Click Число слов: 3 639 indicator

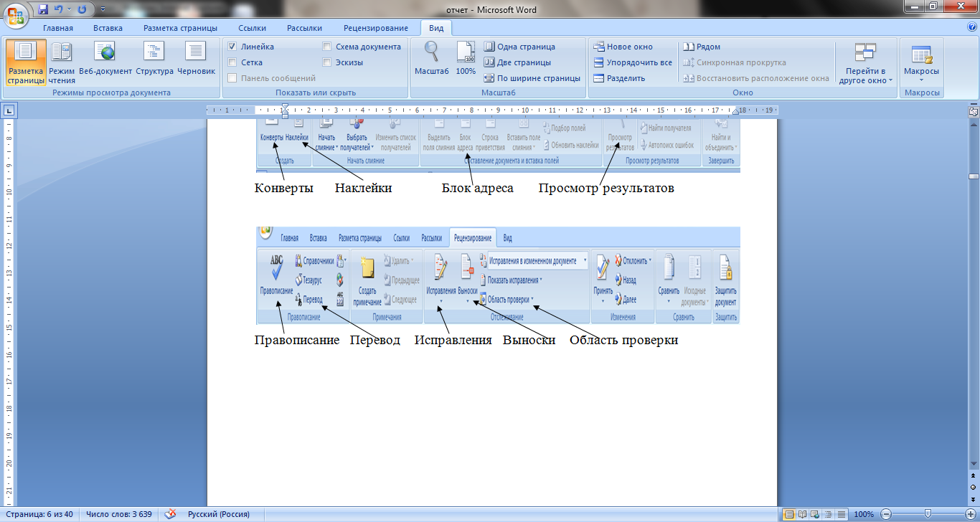coord(118,514)
